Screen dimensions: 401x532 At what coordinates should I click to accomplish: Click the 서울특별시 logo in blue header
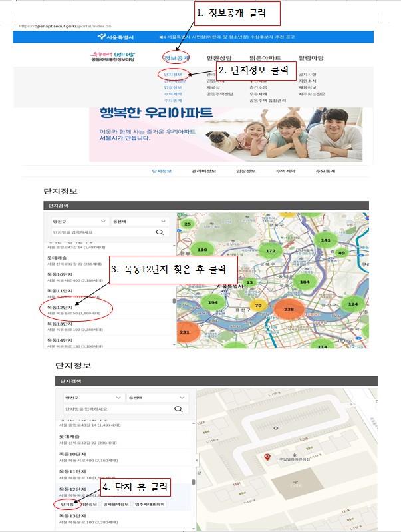click(x=115, y=37)
